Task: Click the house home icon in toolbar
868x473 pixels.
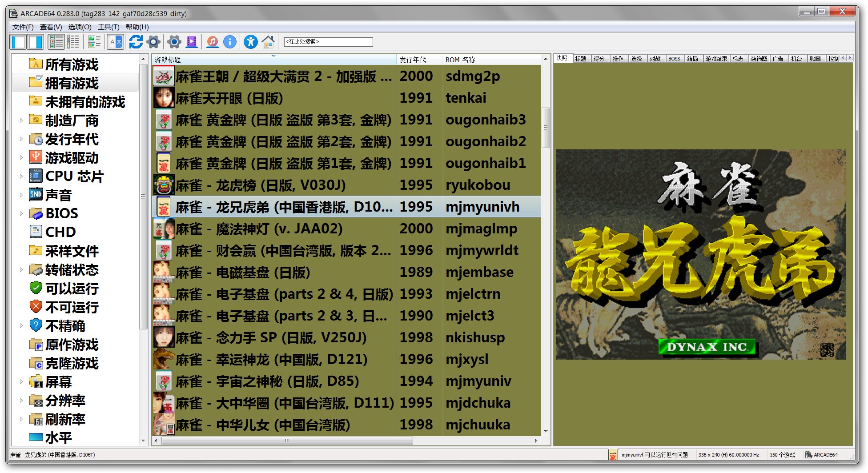Action: [268, 42]
